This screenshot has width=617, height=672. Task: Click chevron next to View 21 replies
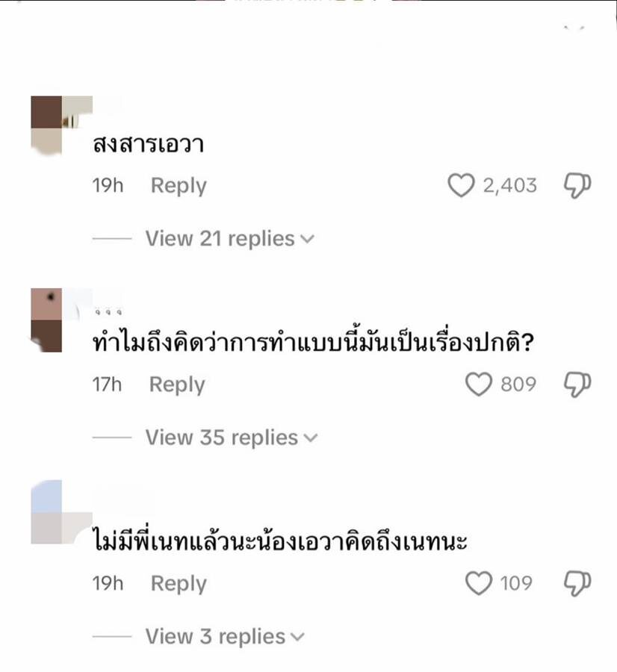(308, 239)
